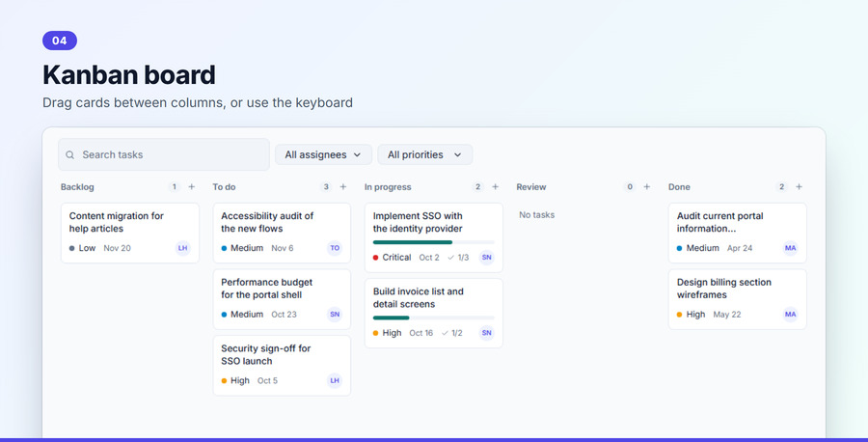The width and height of the screenshot is (868, 442).
Task: Click the 1/3 checklist indicator
Action: pos(458,258)
